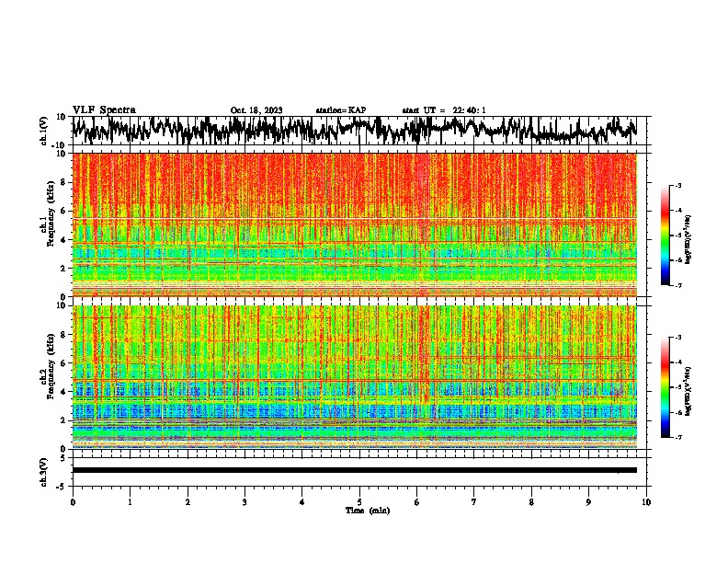
Task: Click the 'ch.3(V)' axis label
Action: click(43, 472)
